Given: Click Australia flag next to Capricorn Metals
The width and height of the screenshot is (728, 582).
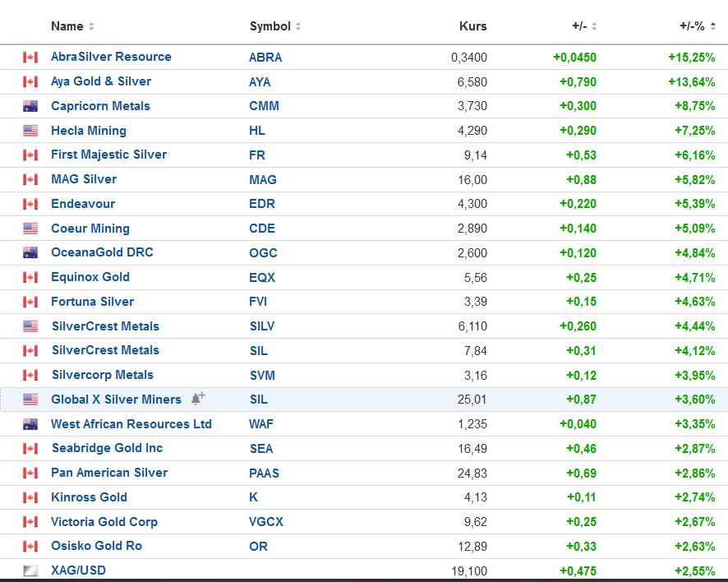Looking at the screenshot, I should coord(30,106).
